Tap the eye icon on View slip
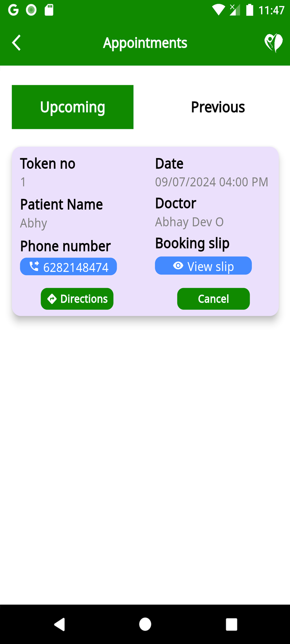Screen dimensions: 290x644 click(178, 266)
